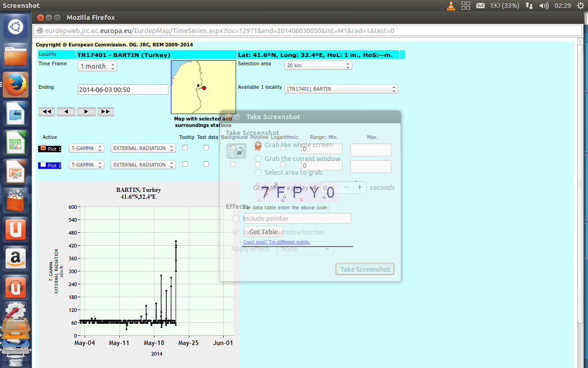This screenshot has height=368, width=588.
Task: Click the fast forward double-arrow button
Action: pos(105,112)
